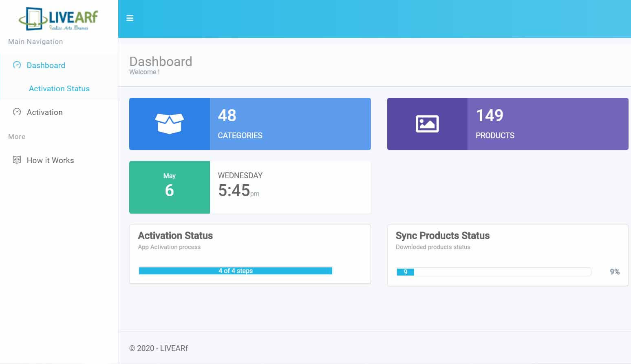Click the Dashboard page title
The image size is (631, 364).
click(161, 62)
